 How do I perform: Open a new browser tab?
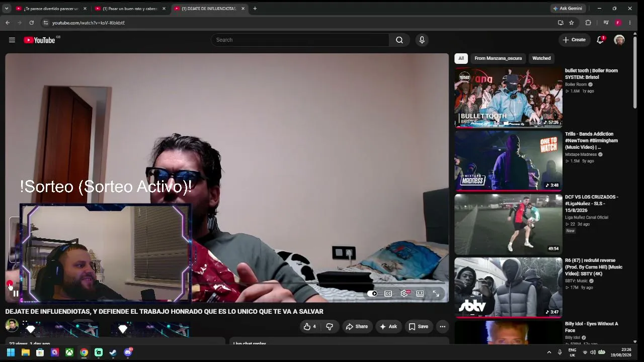click(255, 9)
